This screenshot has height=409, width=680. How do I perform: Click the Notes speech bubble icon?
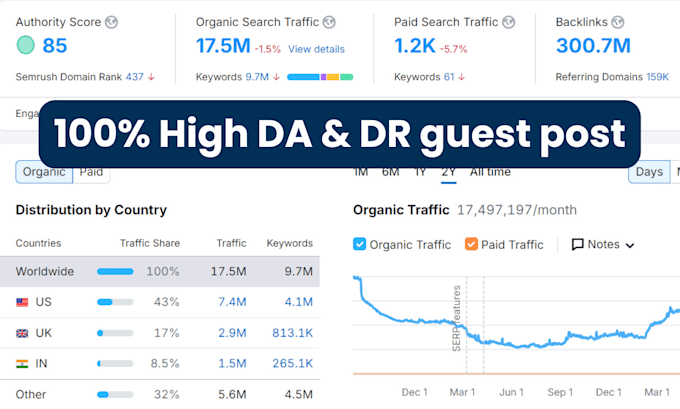click(x=578, y=245)
